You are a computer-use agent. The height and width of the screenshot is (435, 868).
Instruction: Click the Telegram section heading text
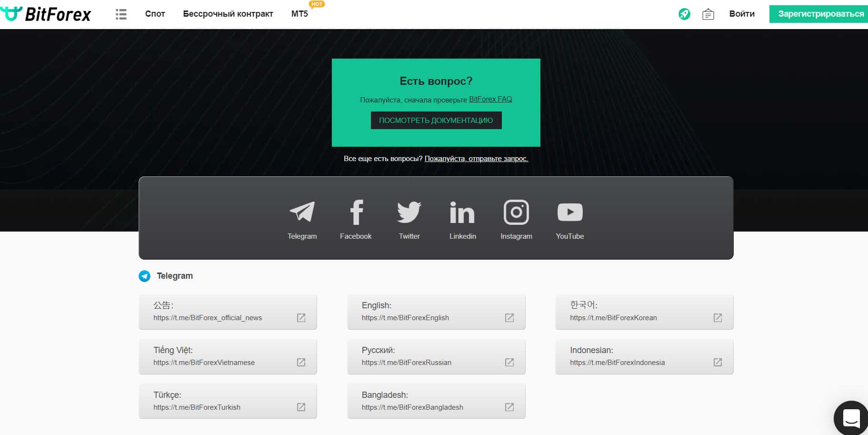(175, 276)
